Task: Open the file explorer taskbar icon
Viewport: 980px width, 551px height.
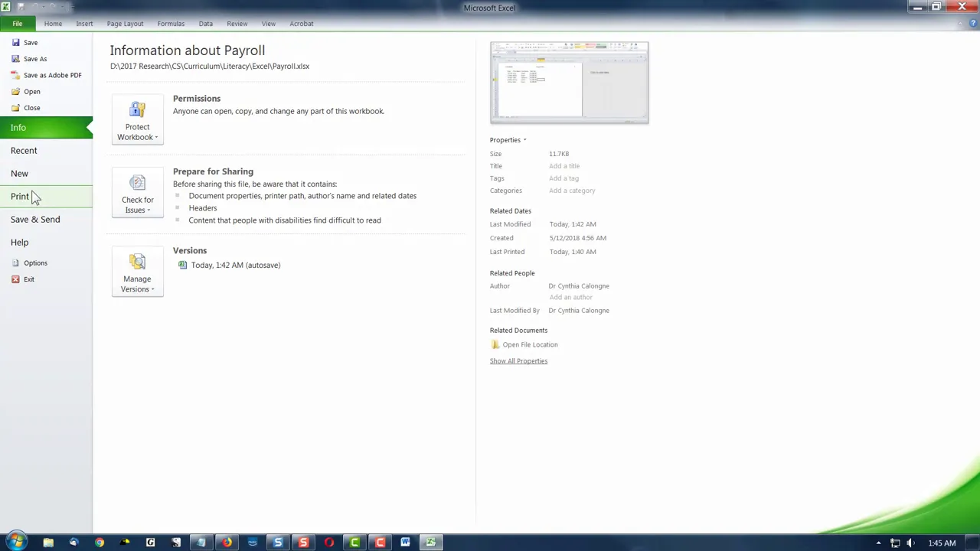Action: click(48, 543)
